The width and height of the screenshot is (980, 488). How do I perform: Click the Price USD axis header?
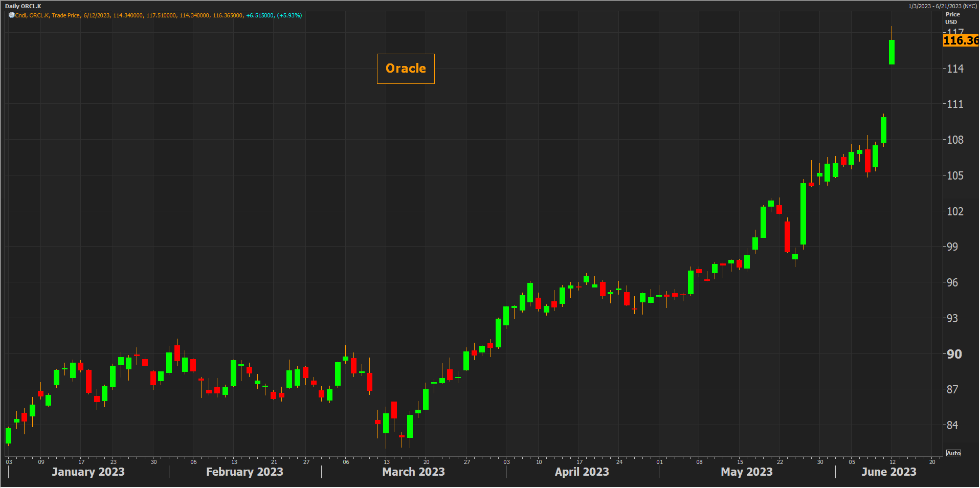[x=952, y=18]
